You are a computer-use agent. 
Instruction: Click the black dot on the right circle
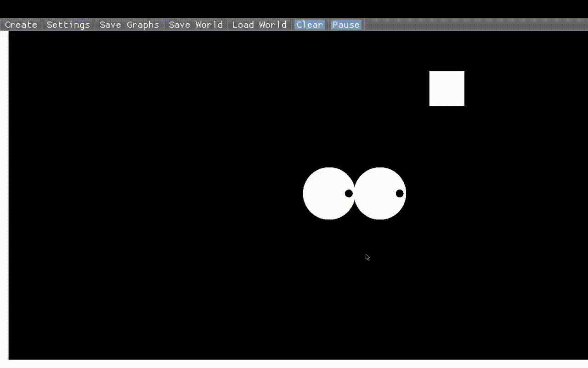(400, 193)
